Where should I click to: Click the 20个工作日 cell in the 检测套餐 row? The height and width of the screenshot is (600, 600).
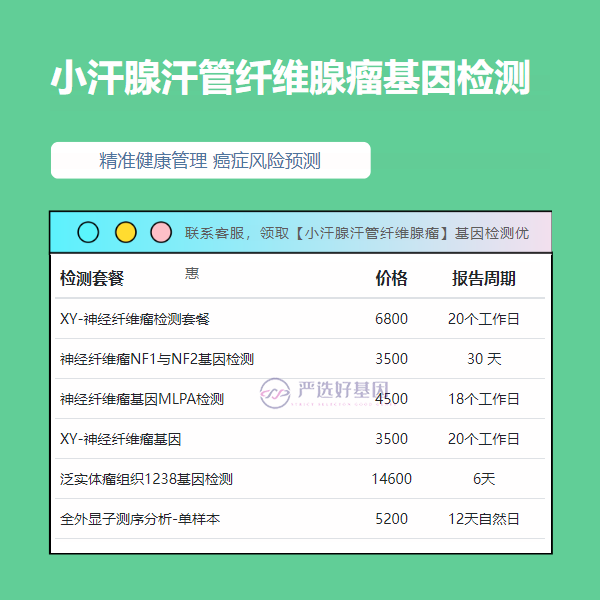pyautogui.click(x=484, y=319)
